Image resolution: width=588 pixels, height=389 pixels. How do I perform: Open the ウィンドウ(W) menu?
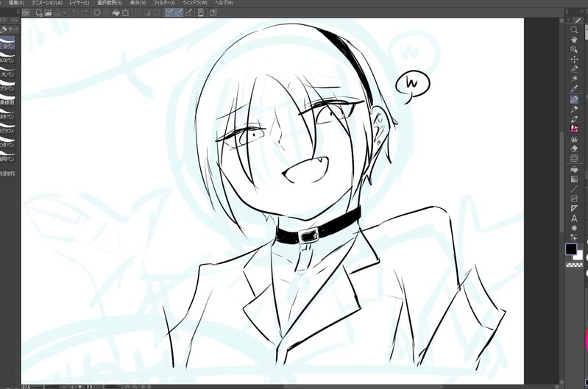(x=195, y=3)
